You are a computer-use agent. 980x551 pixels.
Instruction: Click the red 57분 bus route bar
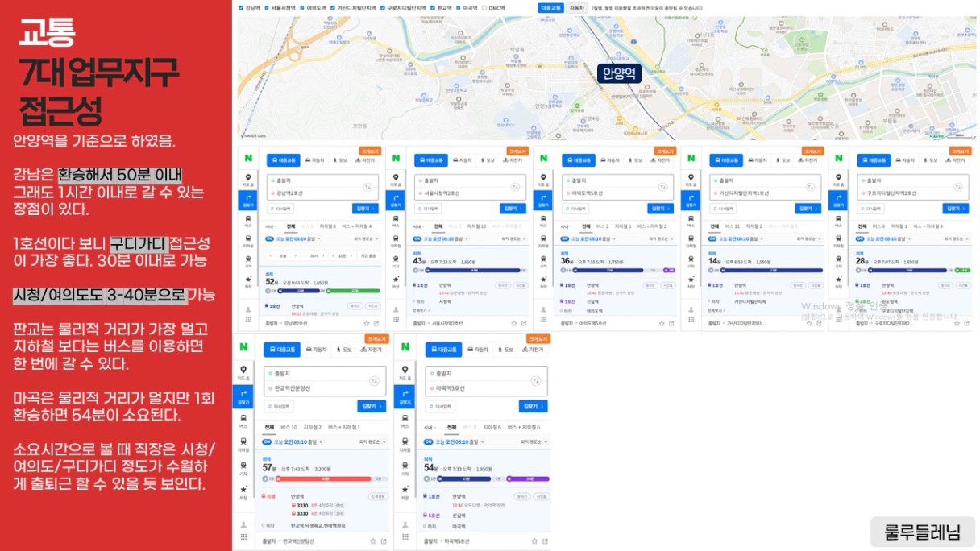(324, 478)
